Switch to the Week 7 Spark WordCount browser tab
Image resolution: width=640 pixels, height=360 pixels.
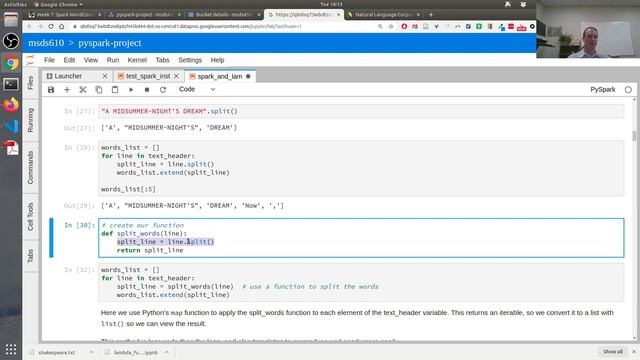64,15
